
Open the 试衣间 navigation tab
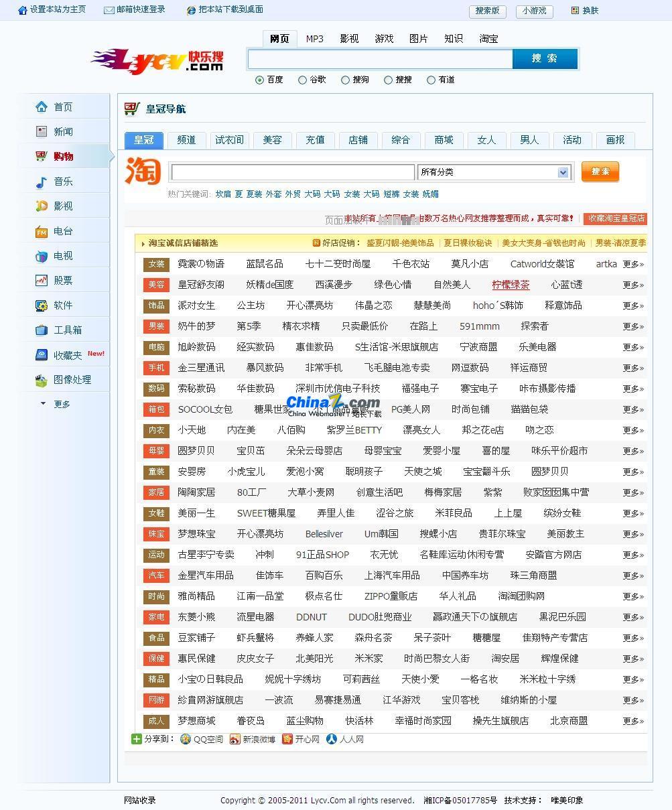(229, 139)
